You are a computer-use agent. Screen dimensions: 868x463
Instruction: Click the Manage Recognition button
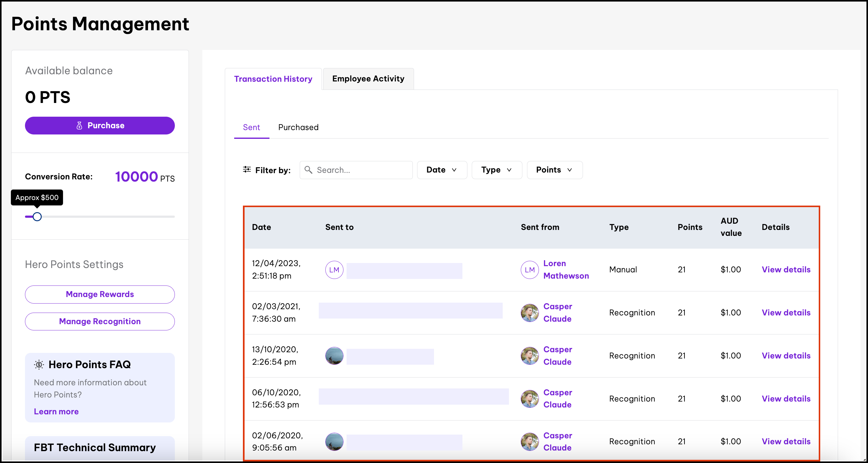click(x=100, y=321)
